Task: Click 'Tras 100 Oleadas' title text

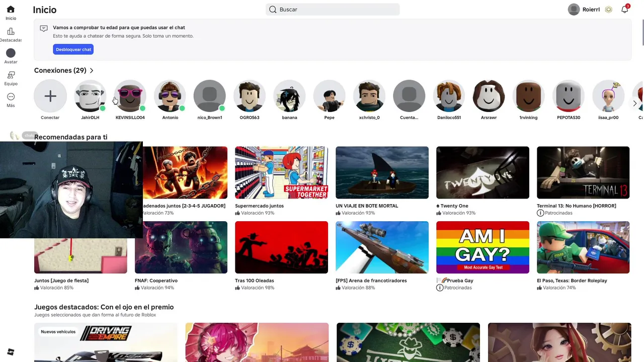Action: (255, 281)
